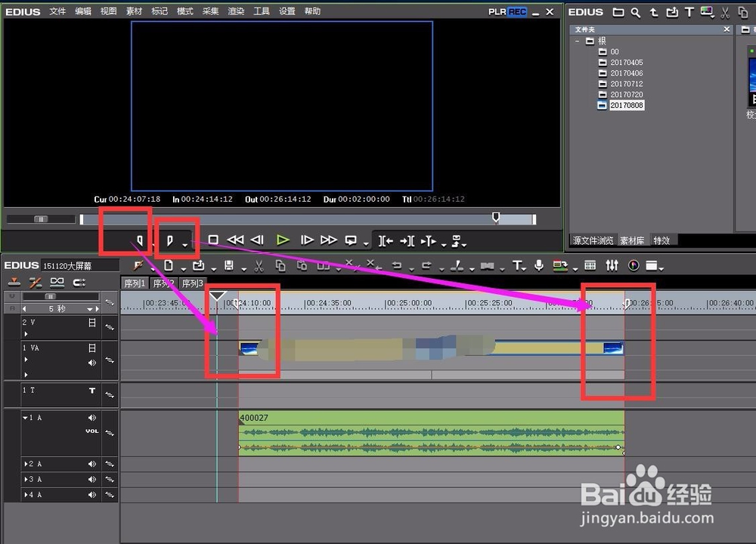Screen dimensions: 756x544
Task: Click the Set Out point button
Action: [170, 240]
